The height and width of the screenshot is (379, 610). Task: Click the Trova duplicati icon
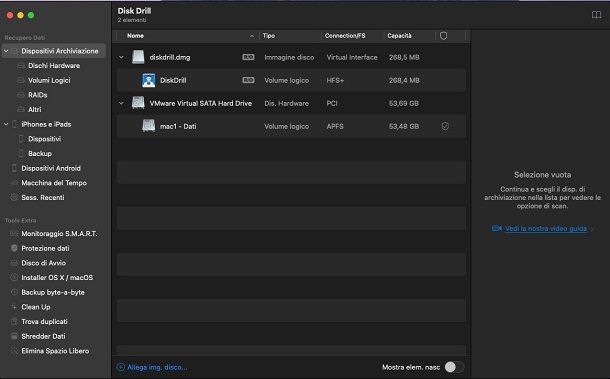pyautogui.click(x=14, y=322)
